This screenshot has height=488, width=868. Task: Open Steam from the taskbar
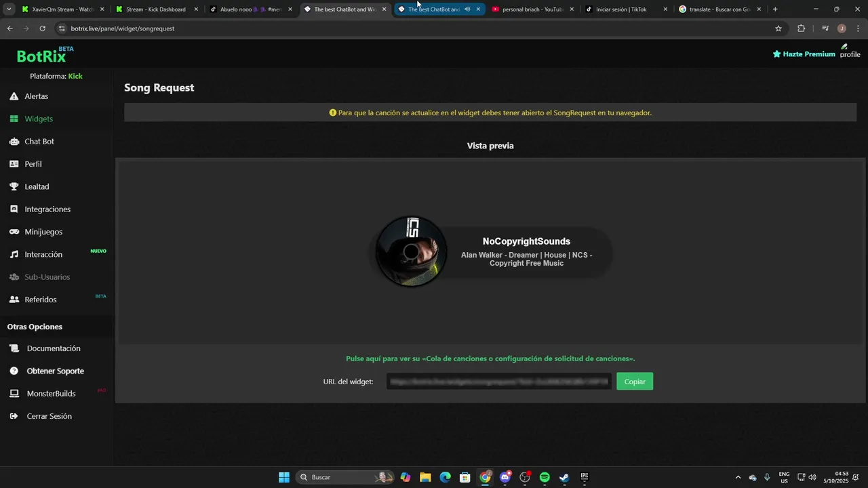(564, 477)
